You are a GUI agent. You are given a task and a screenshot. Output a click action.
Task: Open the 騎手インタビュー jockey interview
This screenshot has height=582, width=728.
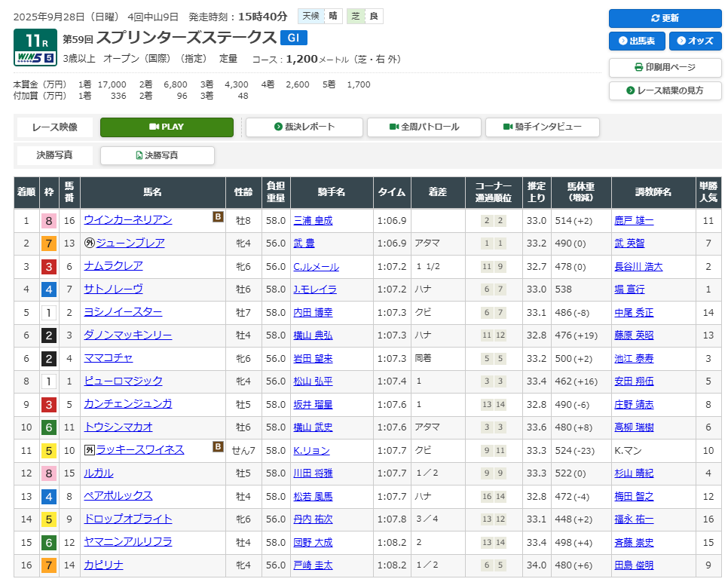(542, 127)
